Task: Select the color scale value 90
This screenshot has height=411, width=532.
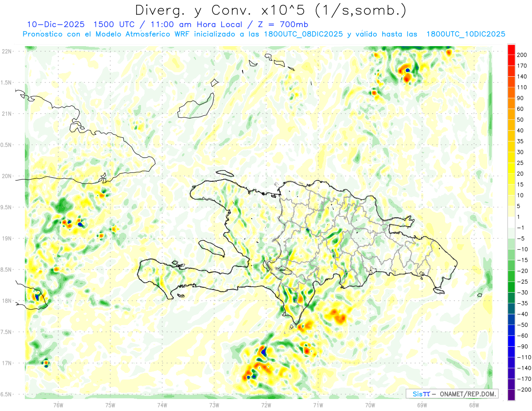Action: tap(520, 98)
